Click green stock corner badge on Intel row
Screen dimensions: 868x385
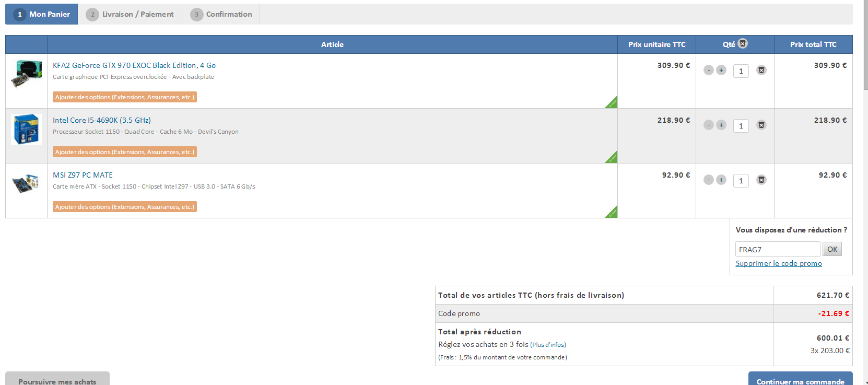coord(612,158)
